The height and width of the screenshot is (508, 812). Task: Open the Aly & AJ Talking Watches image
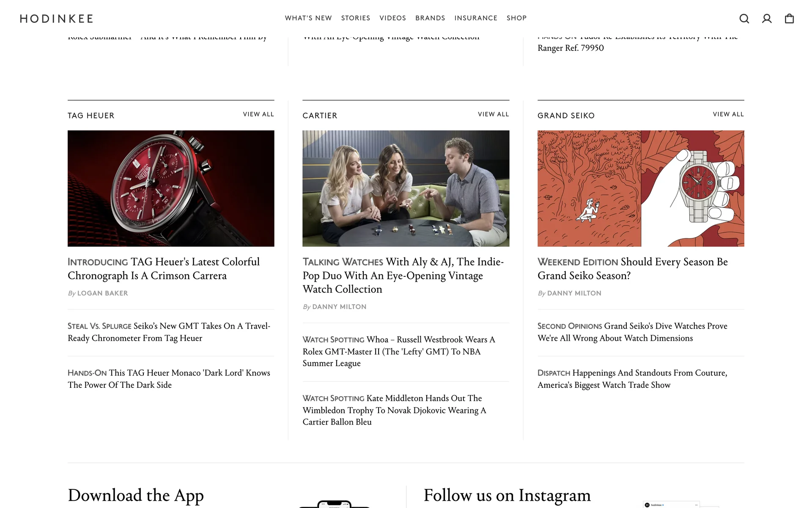tap(406, 188)
